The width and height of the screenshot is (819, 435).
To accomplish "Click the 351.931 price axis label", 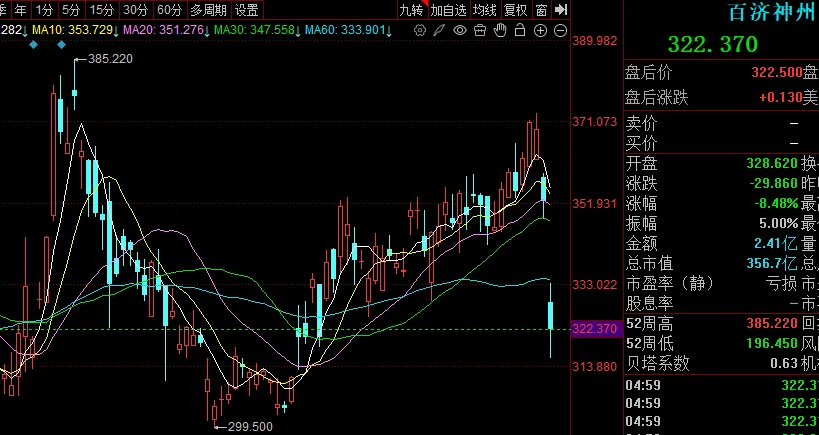I will coord(595,203).
